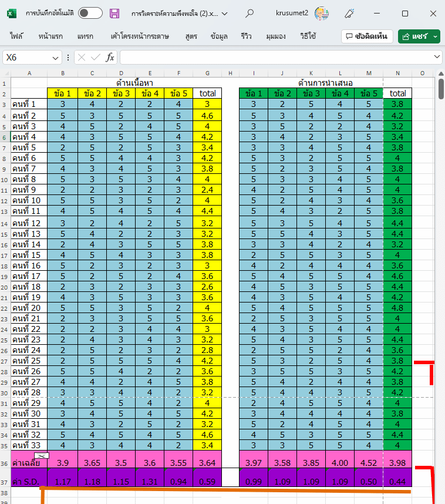Click the cancel X icon in formula bar

[x=82, y=58]
